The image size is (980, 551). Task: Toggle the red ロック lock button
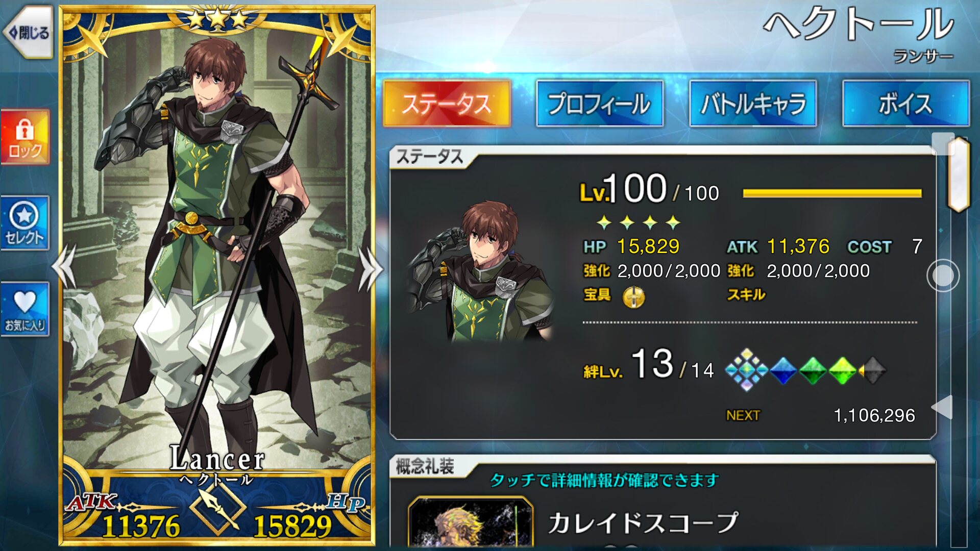[25, 137]
